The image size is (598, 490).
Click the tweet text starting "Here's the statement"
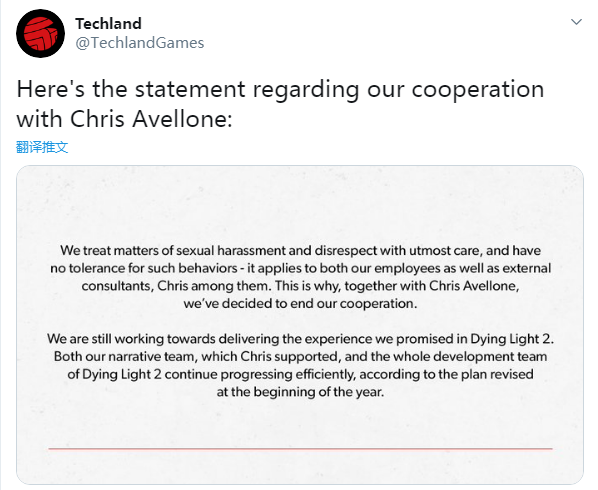(280, 104)
